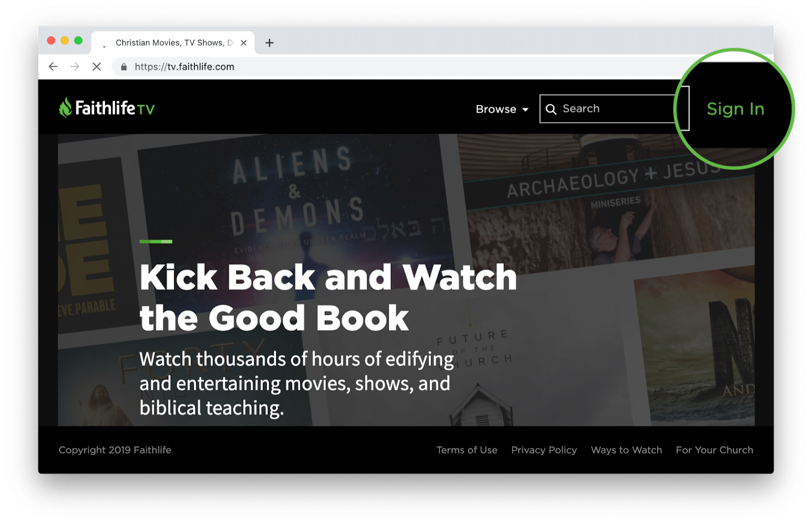Open Terms of Use link
This screenshot has height=524, width=812.
(467, 450)
